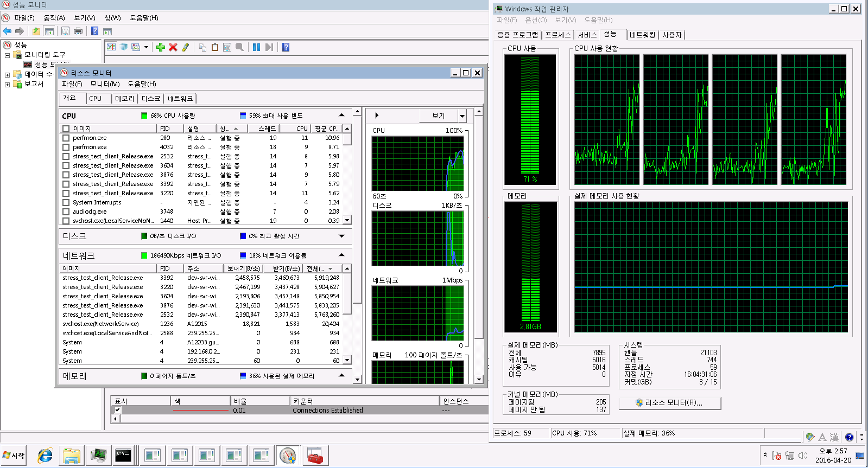
Task: Open File Explorer folder taskbar icon
Action: tap(72, 456)
